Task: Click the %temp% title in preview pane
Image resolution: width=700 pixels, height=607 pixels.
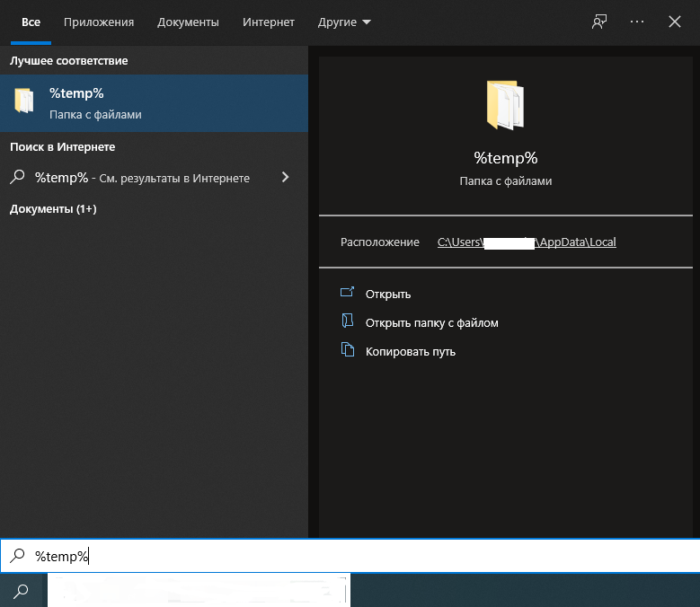Action: [505, 158]
